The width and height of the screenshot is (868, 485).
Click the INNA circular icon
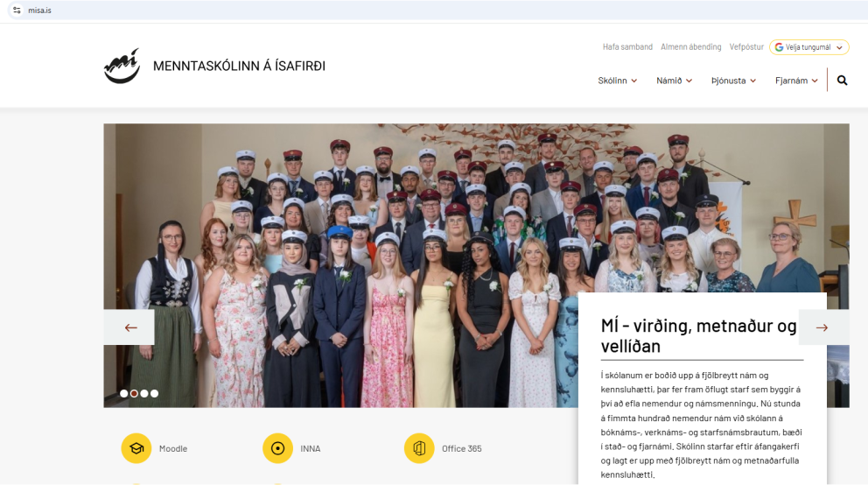click(277, 448)
